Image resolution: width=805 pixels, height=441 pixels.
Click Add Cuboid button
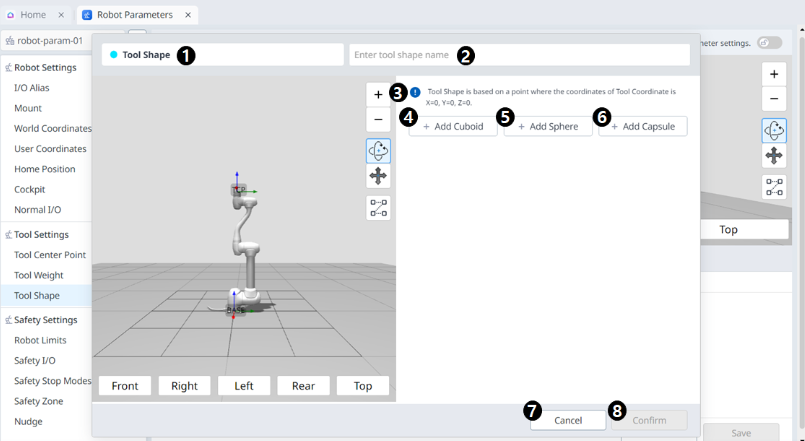pyautogui.click(x=453, y=127)
